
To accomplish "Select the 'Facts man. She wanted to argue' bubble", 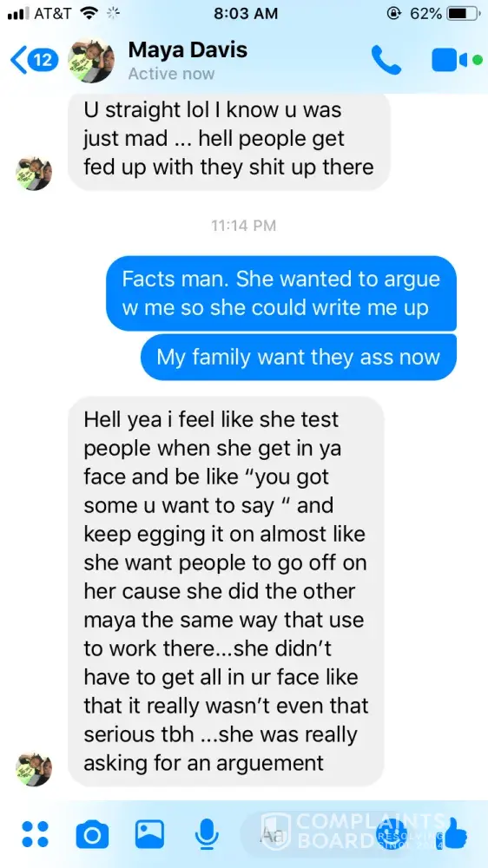I will tap(281, 293).
